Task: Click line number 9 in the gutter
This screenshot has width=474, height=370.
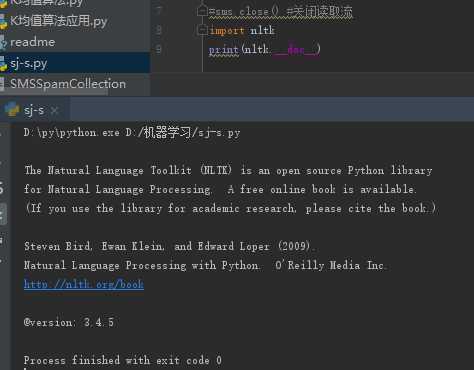Action: [159, 50]
